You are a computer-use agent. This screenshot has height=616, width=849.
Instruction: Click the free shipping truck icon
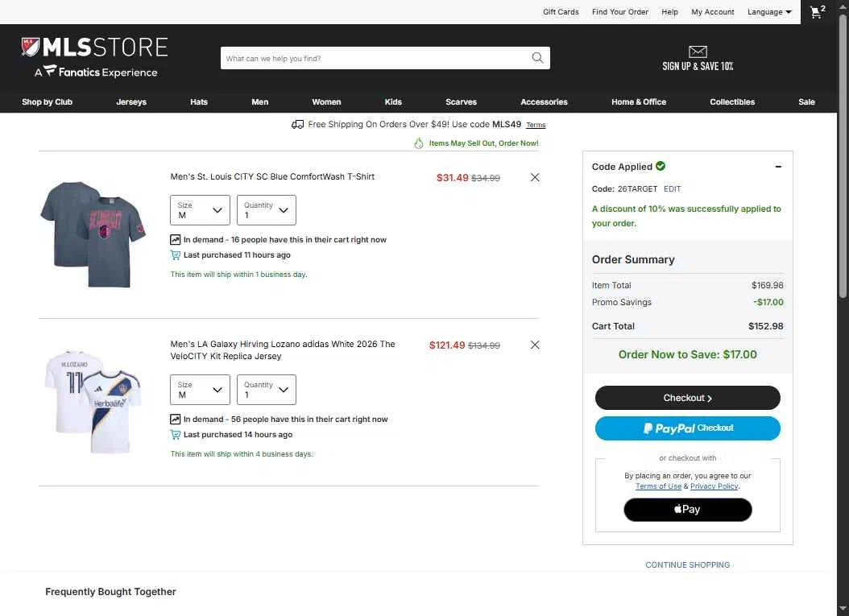297,125
